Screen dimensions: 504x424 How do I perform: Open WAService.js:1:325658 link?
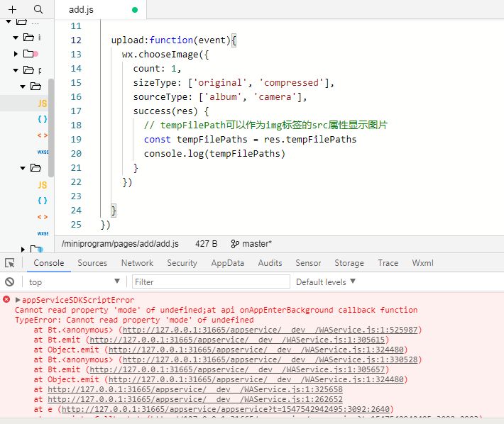pyautogui.click(x=195, y=389)
